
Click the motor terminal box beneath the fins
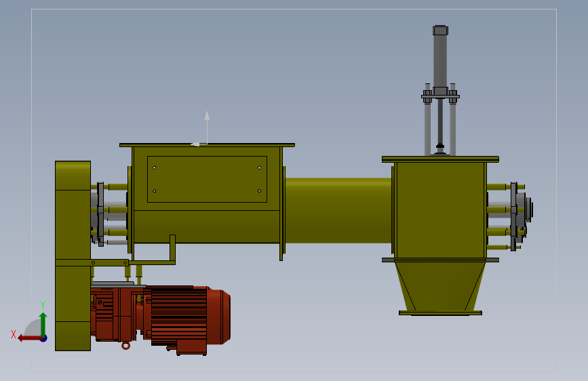pyautogui.click(x=191, y=347)
